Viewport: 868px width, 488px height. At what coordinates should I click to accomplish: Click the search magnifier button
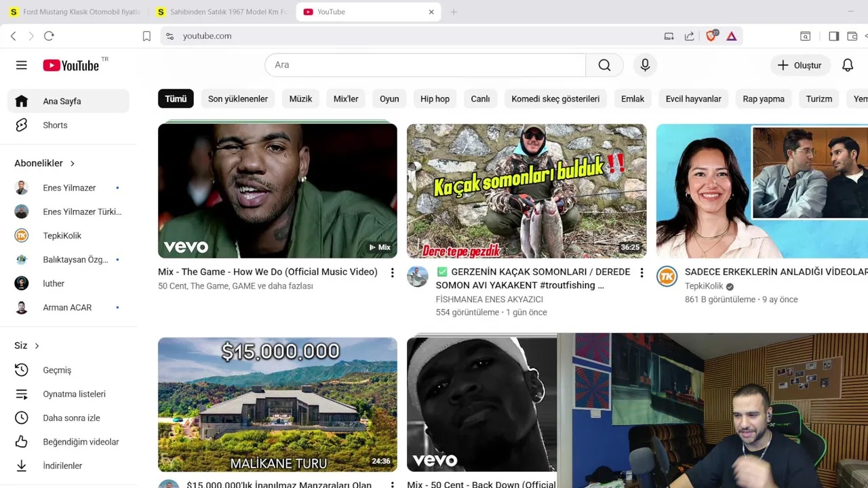click(x=604, y=65)
